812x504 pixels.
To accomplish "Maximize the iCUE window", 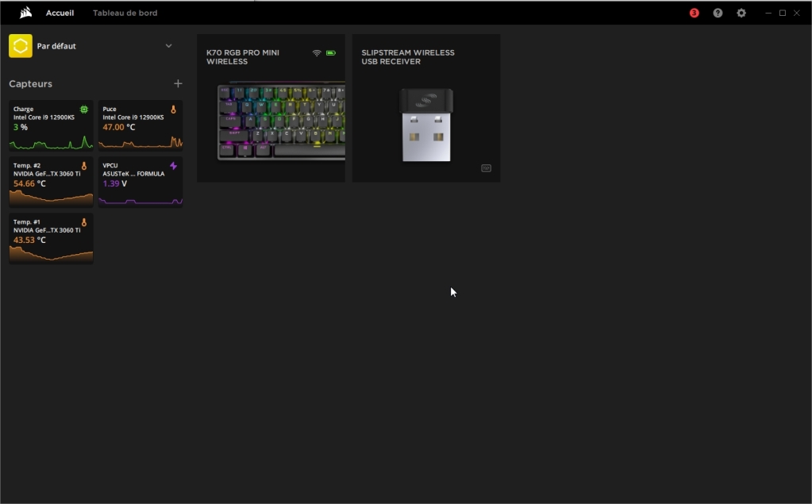I will (783, 13).
